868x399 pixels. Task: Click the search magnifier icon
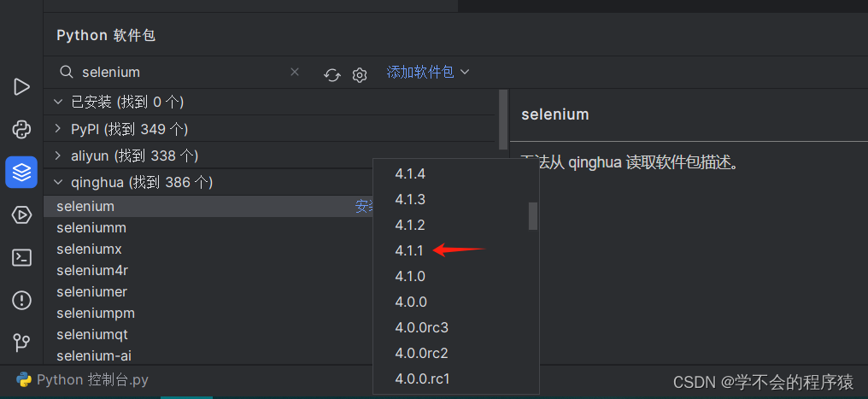pyautogui.click(x=67, y=72)
